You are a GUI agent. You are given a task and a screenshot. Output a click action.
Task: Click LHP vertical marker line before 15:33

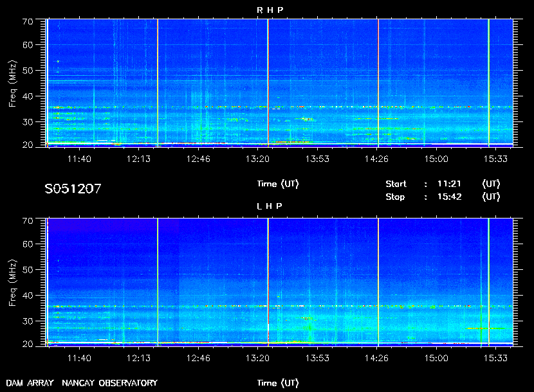point(489,282)
